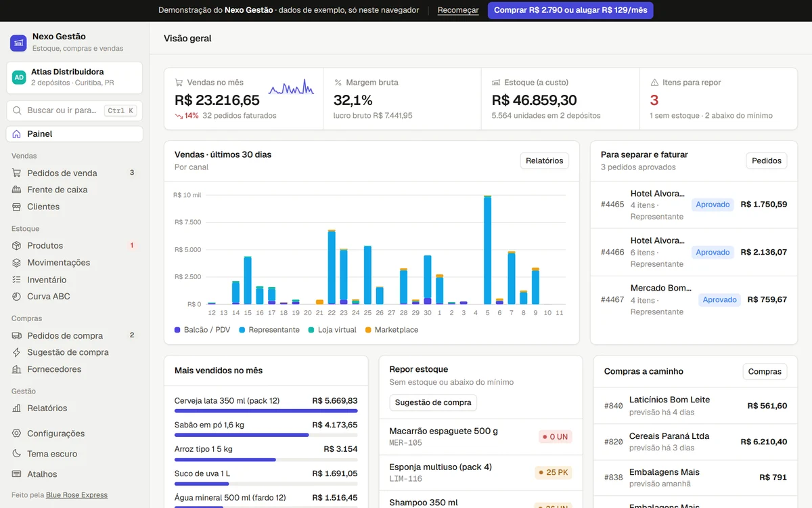Go to Pedidos de venda
Viewport: 812px width, 508px height.
tap(74, 173)
